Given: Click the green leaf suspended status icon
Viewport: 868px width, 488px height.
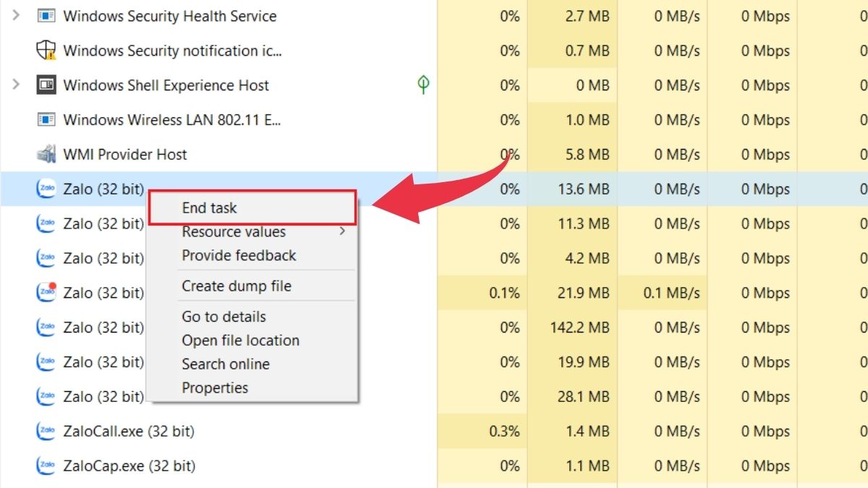Looking at the screenshot, I should pyautogui.click(x=424, y=85).
